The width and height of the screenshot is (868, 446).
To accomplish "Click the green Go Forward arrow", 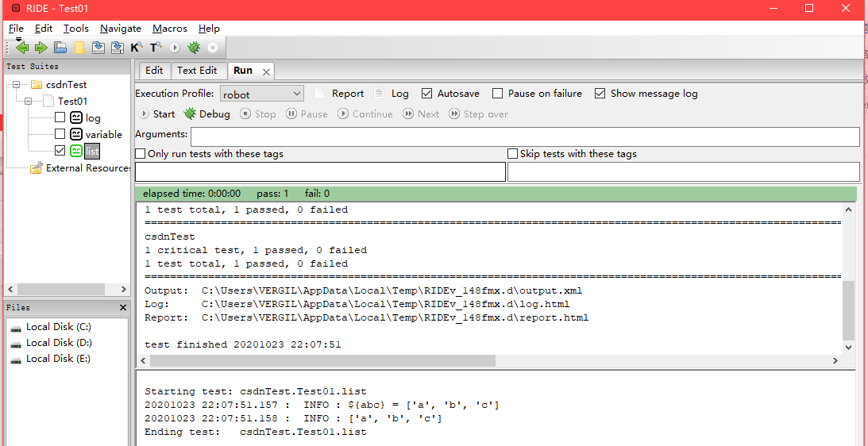I will (x=41, y=48).
